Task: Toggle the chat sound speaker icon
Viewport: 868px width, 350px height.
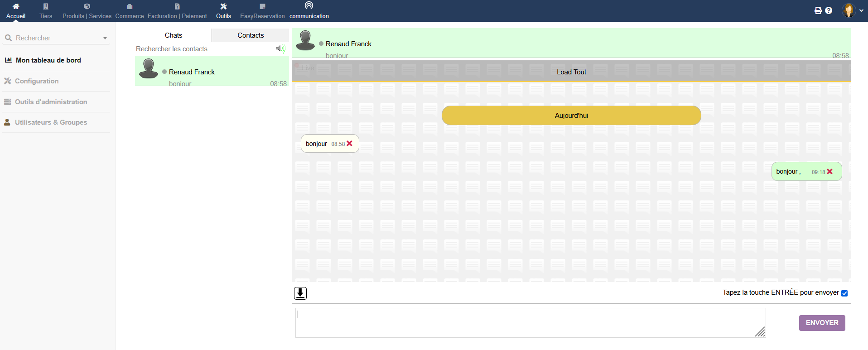Action: pyautogui.click(x=280, y=49)
